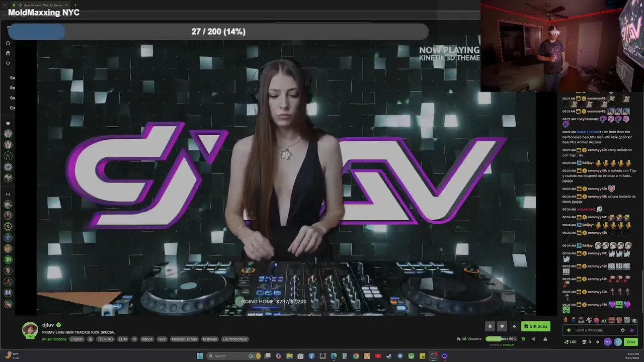Open the taskbar clock showing 8:25 AM
This screenshot has height=362, width=644.
click(x=631, y=356)
